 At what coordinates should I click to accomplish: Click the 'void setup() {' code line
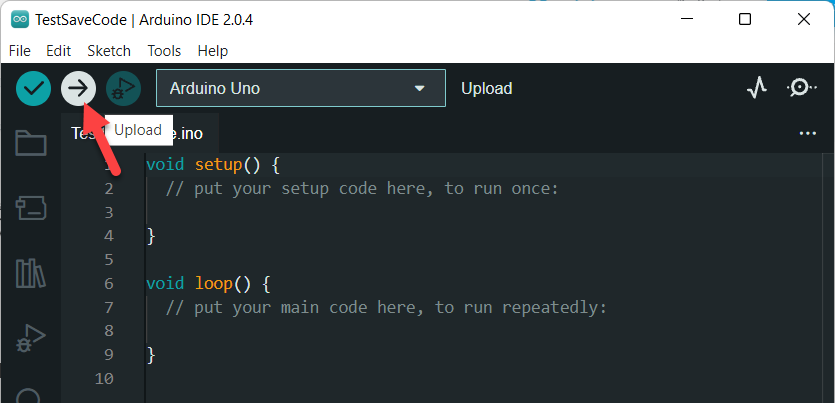coord(213,165)
